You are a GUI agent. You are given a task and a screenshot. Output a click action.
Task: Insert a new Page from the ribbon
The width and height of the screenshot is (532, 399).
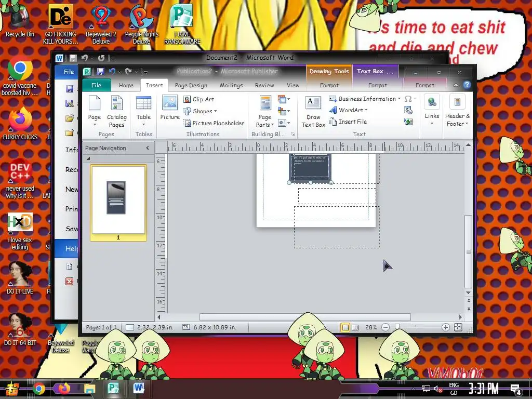coord(95,111)
